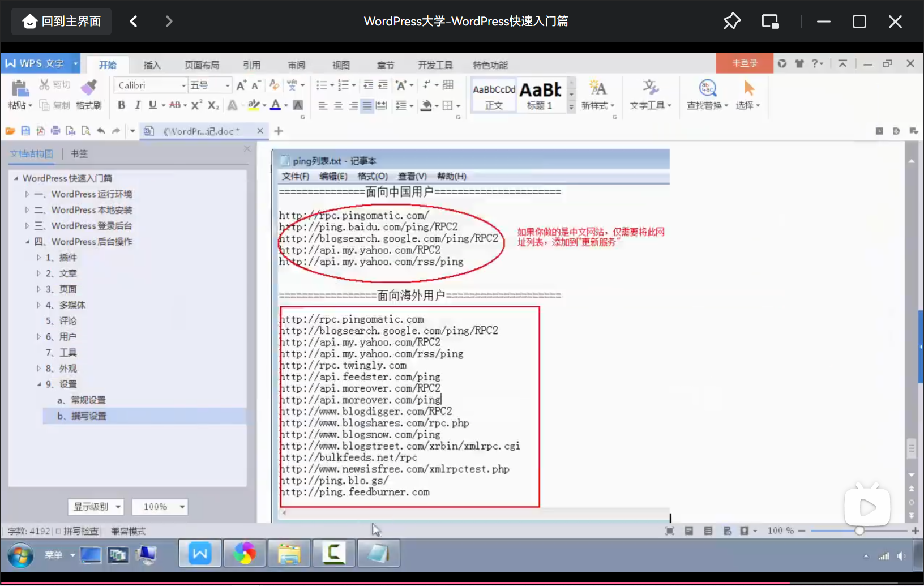Switch to the 审阅 ribbon tab
924x586 pixels.
(x=296, y=65)
